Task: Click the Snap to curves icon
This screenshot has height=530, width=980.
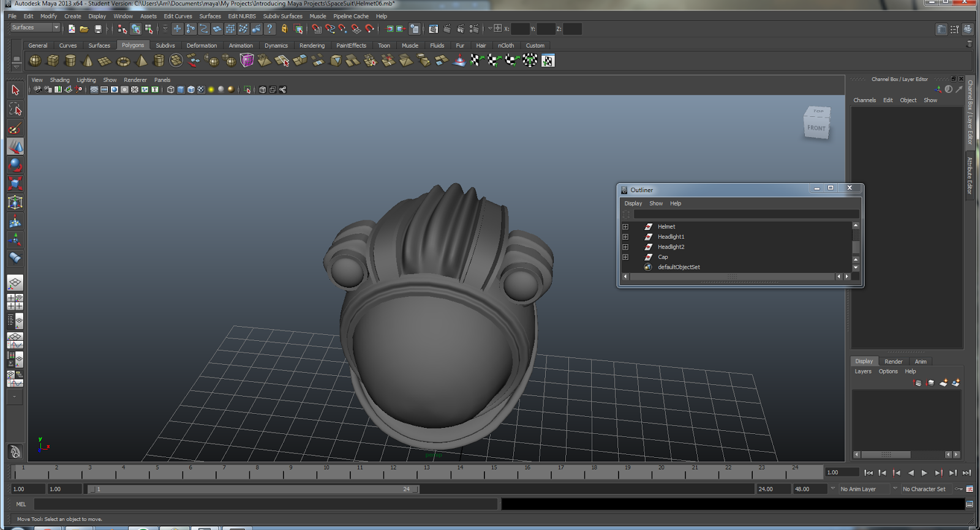Action: (330, 29)
